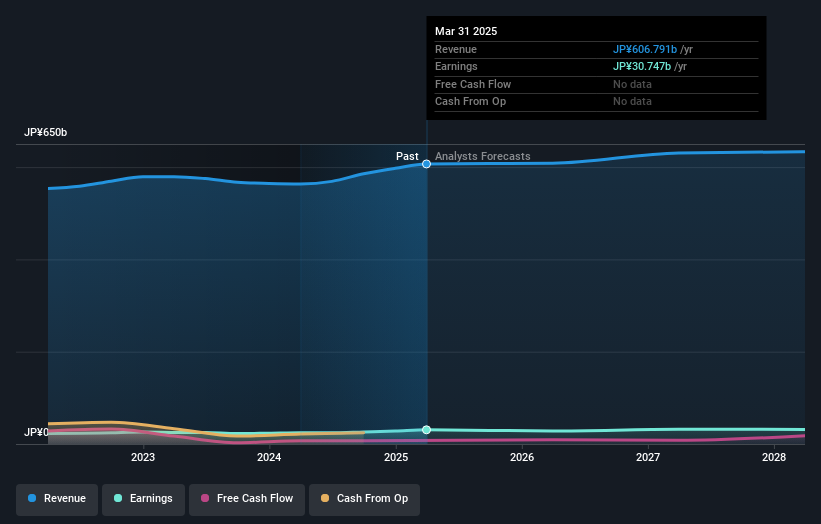
Task: Toggle the Cash From Op legend series
Action: click(364, 499)
